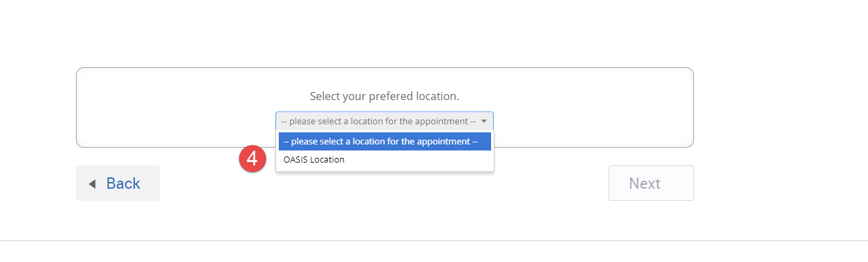Click the closed select field's placeholder text
Image resolution: width=868 pixels, height=262 pixels.
(x=378, y=122)
